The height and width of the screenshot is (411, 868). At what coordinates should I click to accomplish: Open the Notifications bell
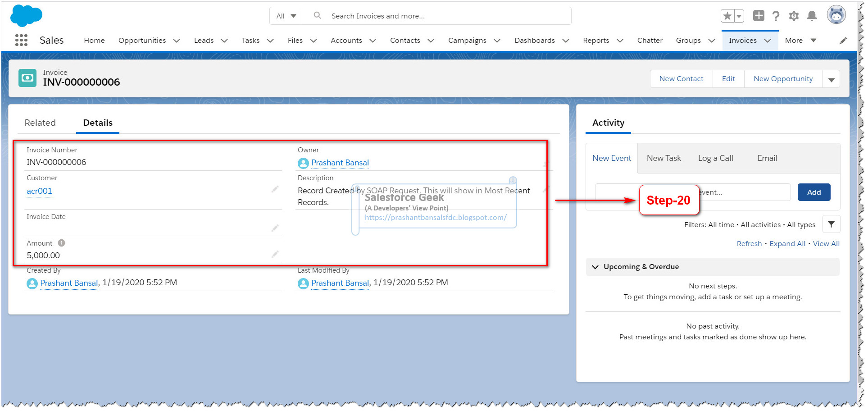pos(812,16)
